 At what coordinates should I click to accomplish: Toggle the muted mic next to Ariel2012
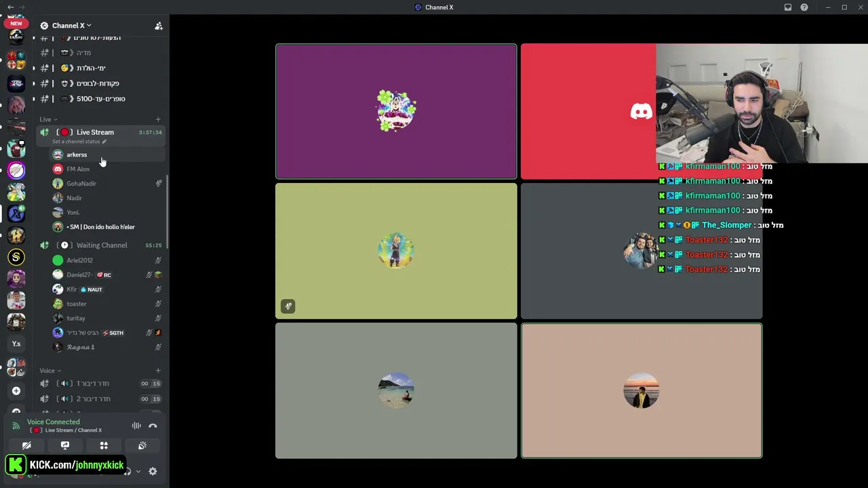158,260
